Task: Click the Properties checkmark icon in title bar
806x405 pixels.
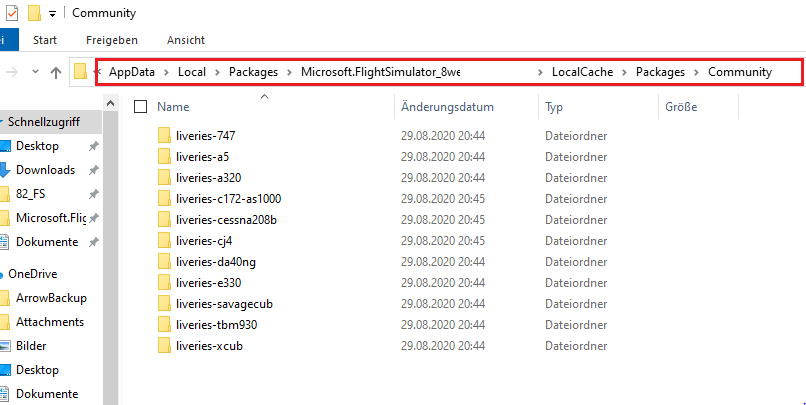Action: (11, 13)
